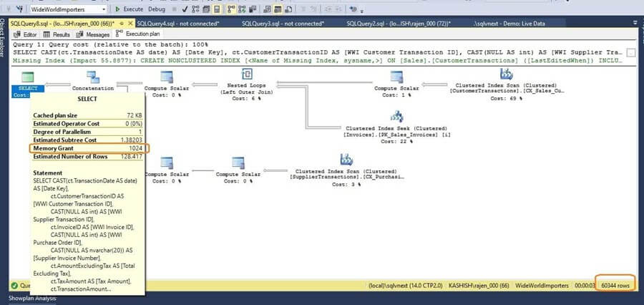Expand the Object Explorer side panel
Screen dimensions: 644x305
[3, 37]
